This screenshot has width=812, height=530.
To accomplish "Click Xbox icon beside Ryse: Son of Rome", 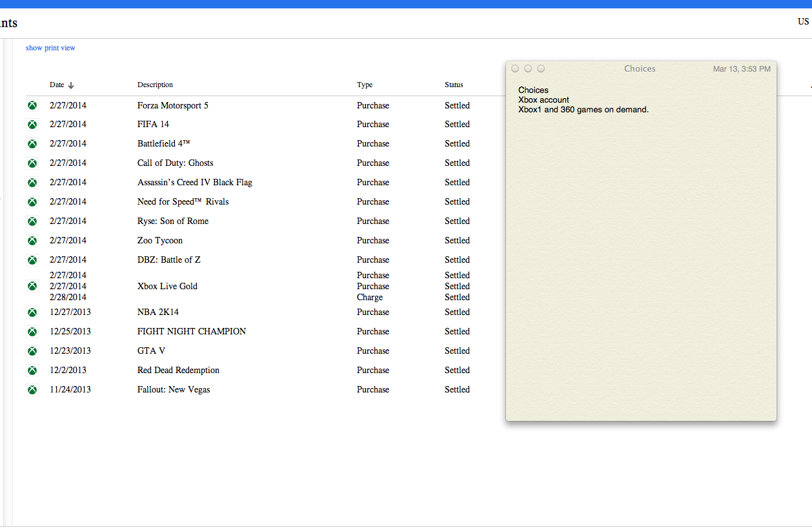I will coord(32,221).
